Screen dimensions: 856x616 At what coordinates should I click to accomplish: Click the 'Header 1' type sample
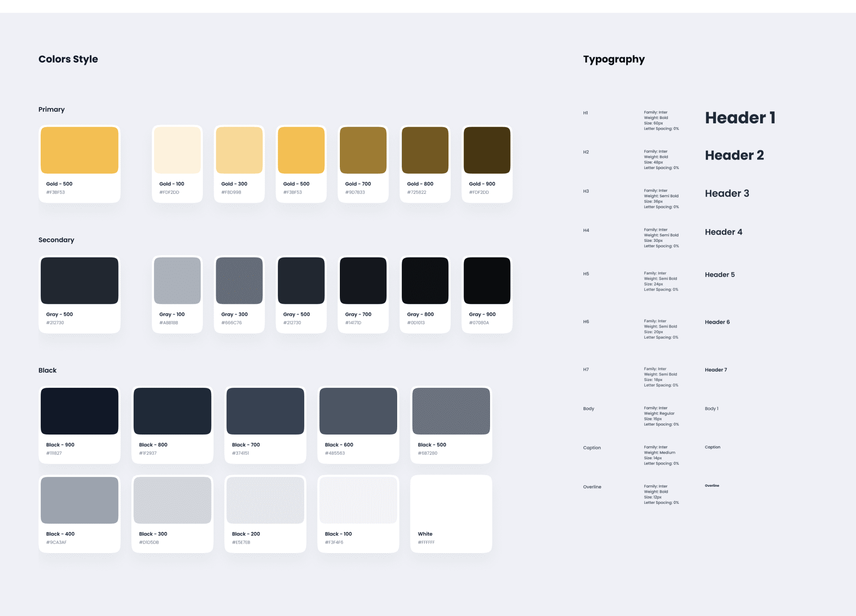[740, 118]
